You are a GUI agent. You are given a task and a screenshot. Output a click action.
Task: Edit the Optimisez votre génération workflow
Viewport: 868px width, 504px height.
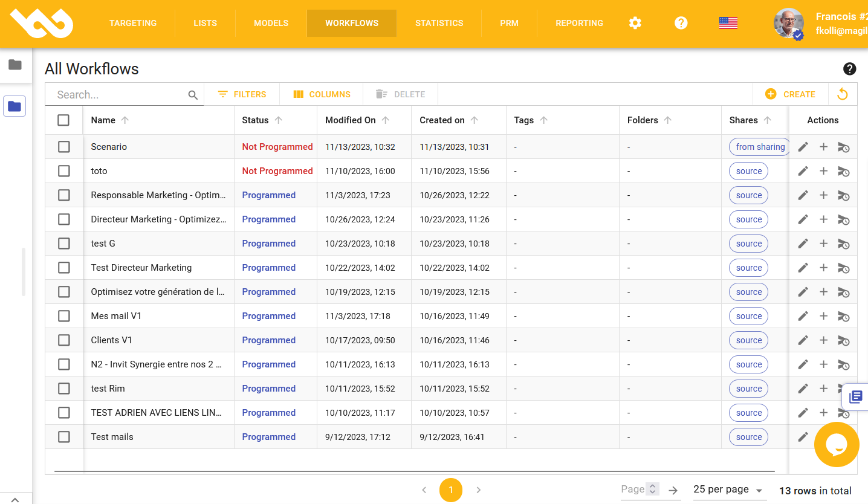click(x=803, y=292)
